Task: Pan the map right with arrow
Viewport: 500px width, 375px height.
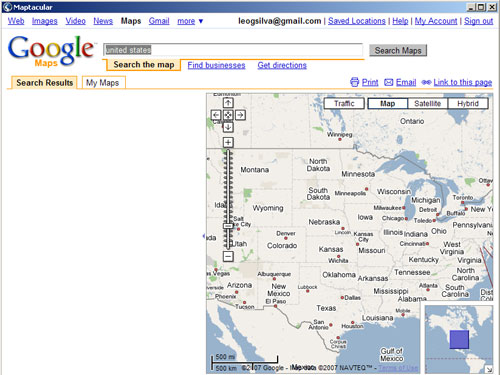Action: coord(240,115)
